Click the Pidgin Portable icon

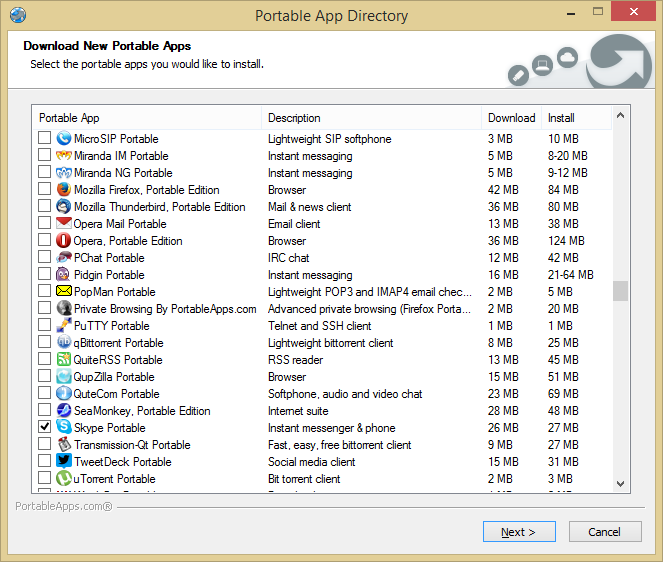coord(64,275)
